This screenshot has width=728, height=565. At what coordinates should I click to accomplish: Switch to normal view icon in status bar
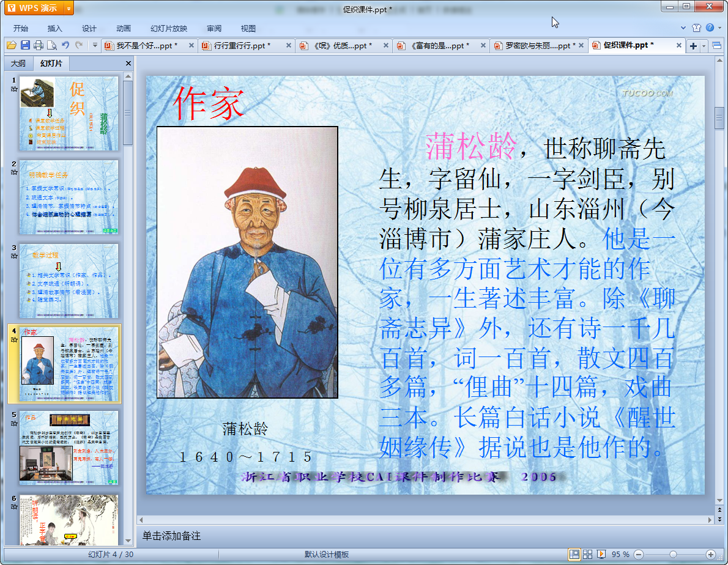click(574, 555)
